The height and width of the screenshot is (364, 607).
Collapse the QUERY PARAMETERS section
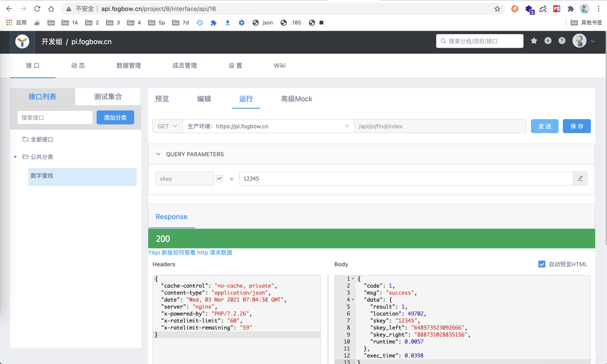click(x=158, y=154)
